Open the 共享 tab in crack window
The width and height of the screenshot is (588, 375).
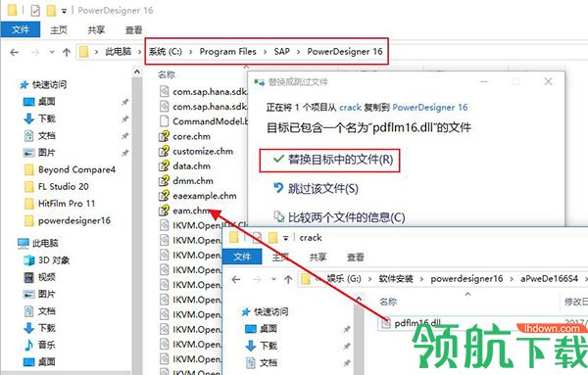coord(318,257)
